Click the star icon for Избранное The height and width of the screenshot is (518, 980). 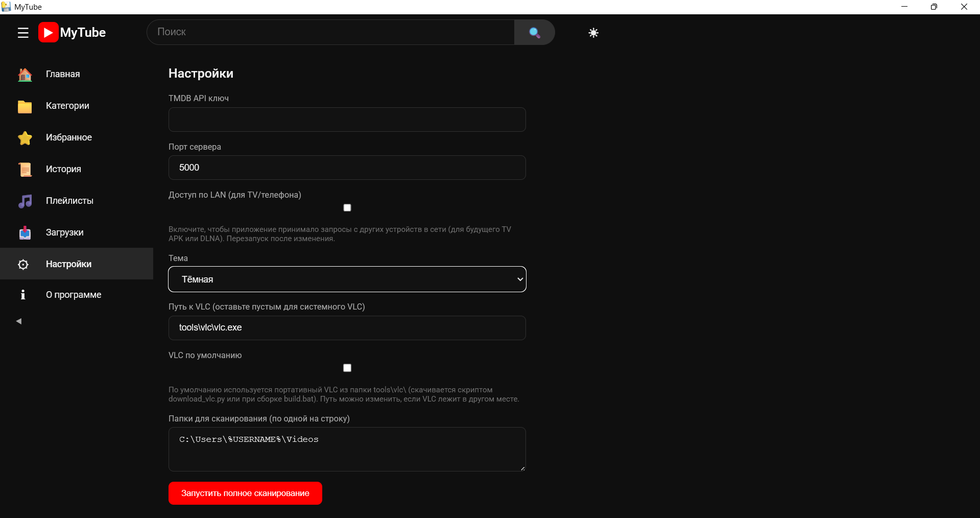25,138
